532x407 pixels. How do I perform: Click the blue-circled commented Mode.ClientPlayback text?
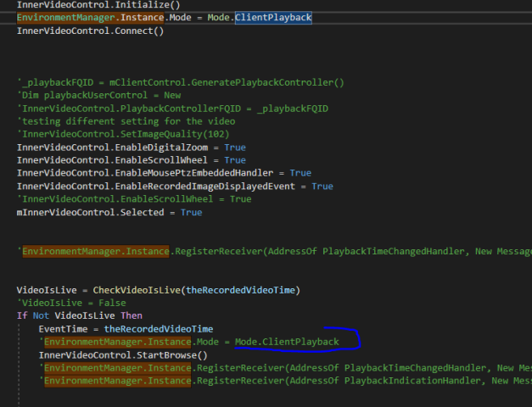tap(287, 342)
